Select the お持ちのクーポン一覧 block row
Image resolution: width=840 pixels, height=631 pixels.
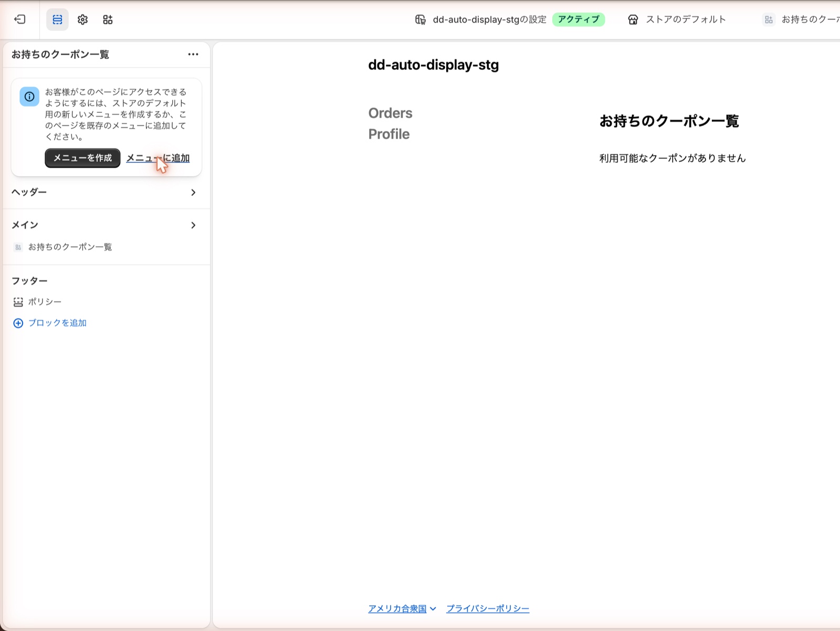pos(107,247)
